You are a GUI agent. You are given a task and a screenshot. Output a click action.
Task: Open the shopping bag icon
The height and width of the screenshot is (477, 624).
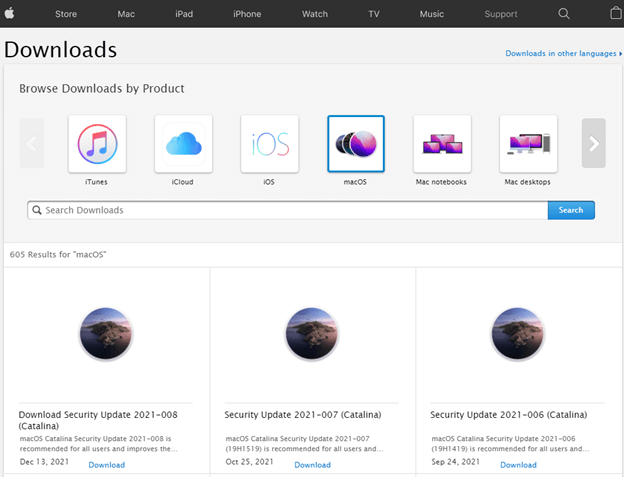[x=615, y=14]
